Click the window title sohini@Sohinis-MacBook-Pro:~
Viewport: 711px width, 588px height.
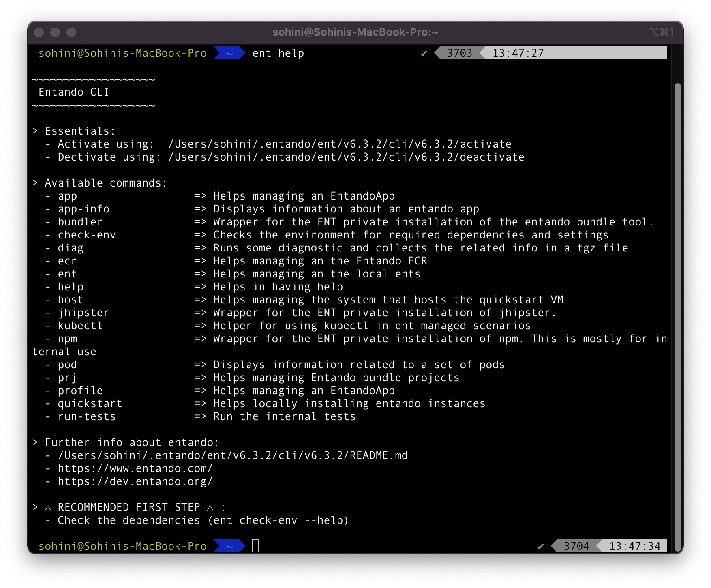(x=355, y=32)
